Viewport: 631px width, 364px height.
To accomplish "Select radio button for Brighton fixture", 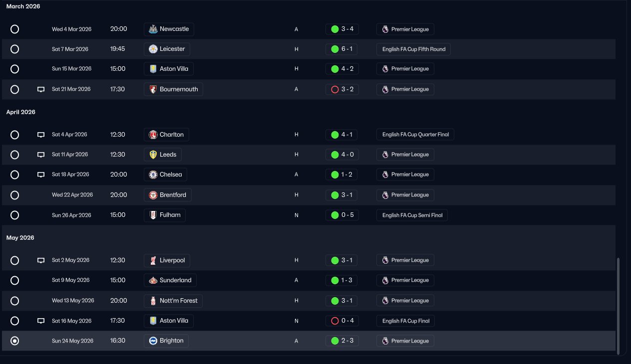I will pos(15,341).
